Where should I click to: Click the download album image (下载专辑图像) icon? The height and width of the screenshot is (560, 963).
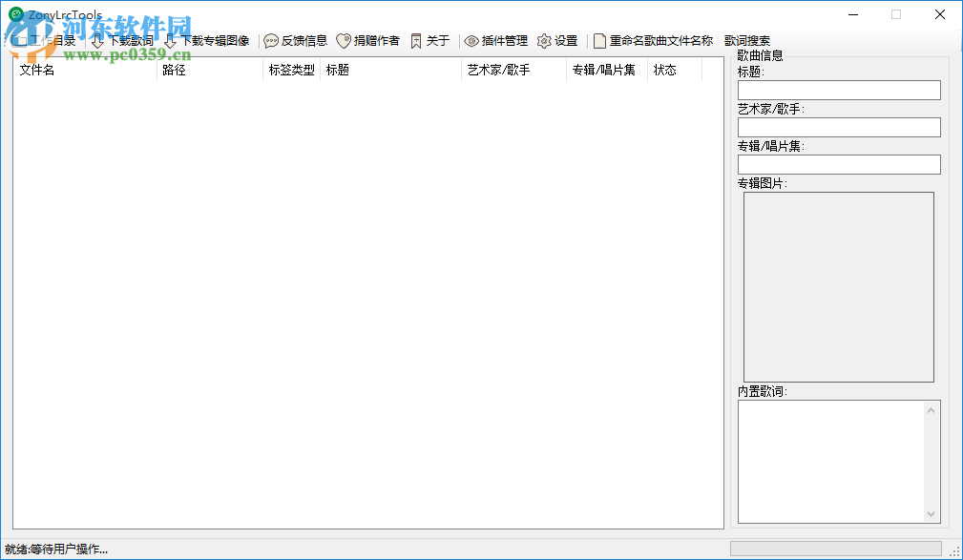169,40
